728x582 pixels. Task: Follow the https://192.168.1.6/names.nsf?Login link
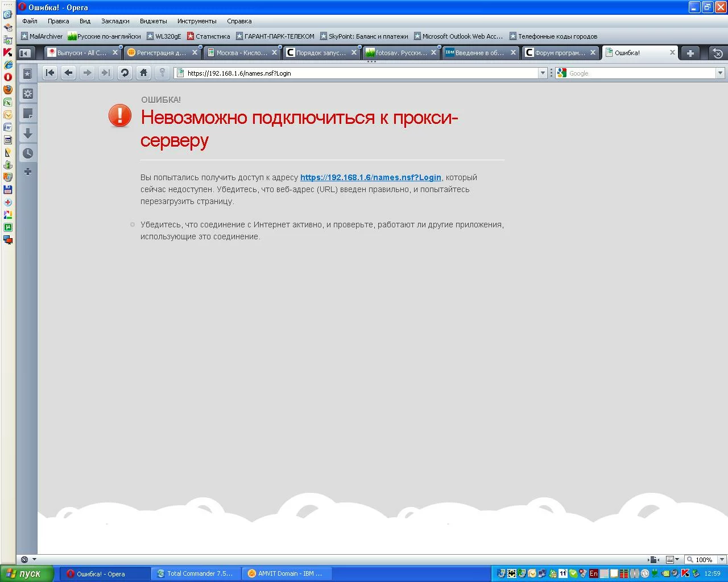370,177
